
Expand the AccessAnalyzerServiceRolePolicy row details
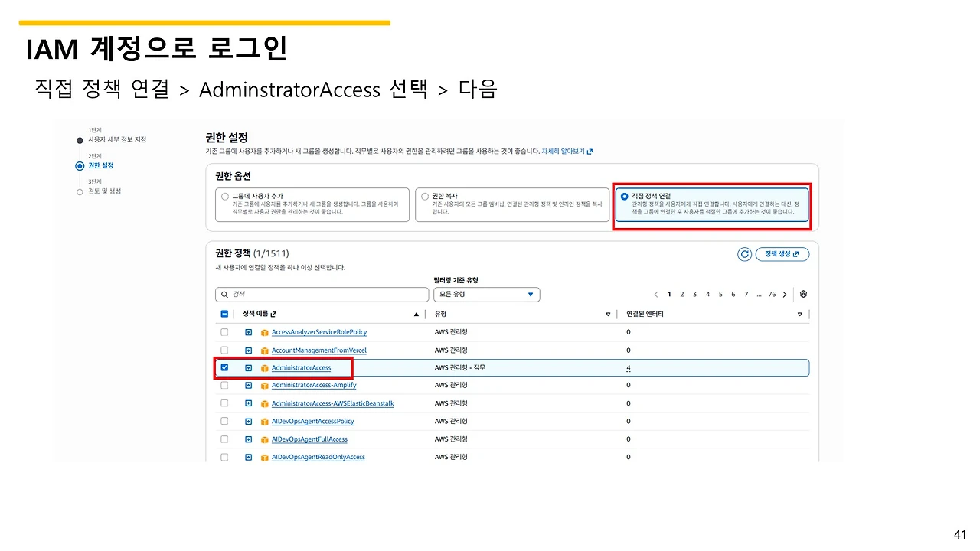[x=248, y=332]
